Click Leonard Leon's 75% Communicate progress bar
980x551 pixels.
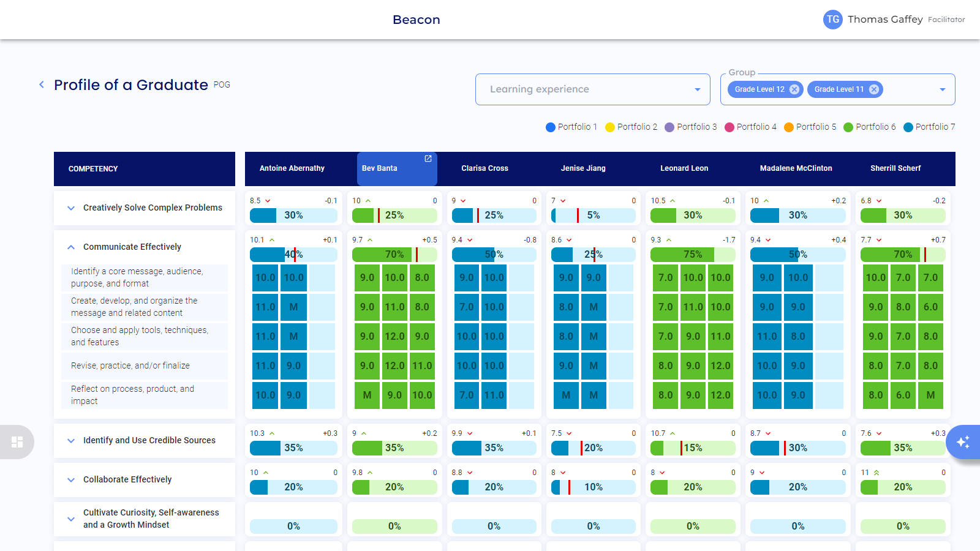point(692,255)
